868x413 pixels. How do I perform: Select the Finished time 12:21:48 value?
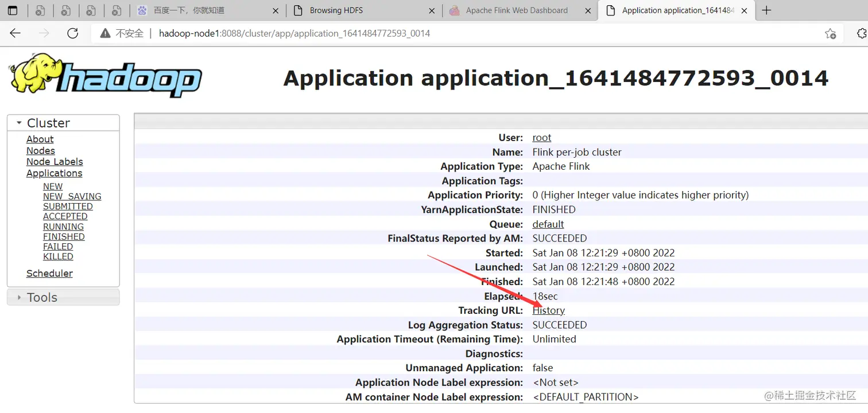pos(603,282)
